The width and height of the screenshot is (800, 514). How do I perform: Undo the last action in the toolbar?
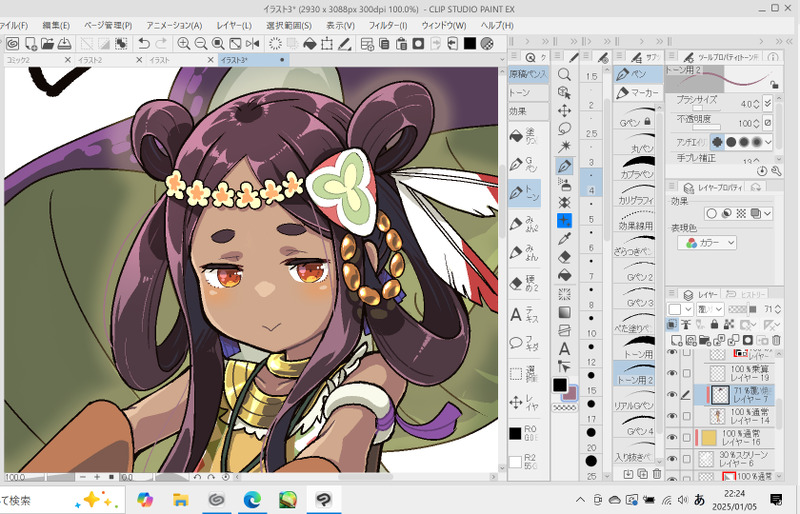(x=144, y=44)
